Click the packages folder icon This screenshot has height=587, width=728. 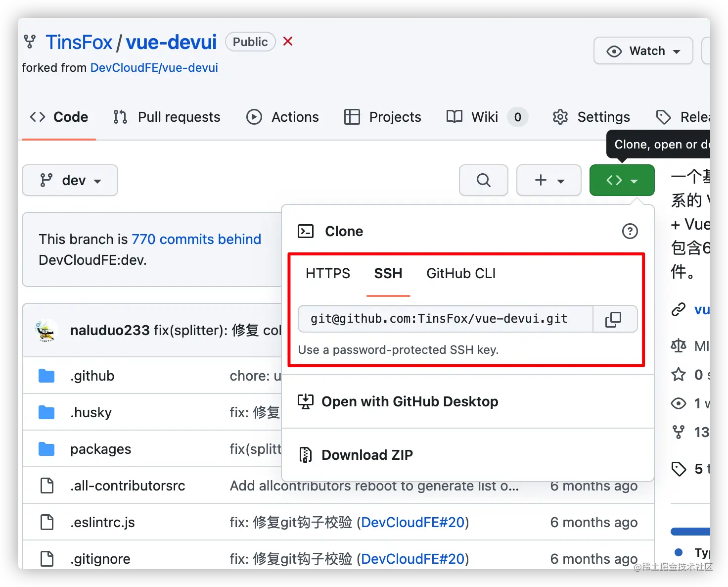(x=46, y=449)
